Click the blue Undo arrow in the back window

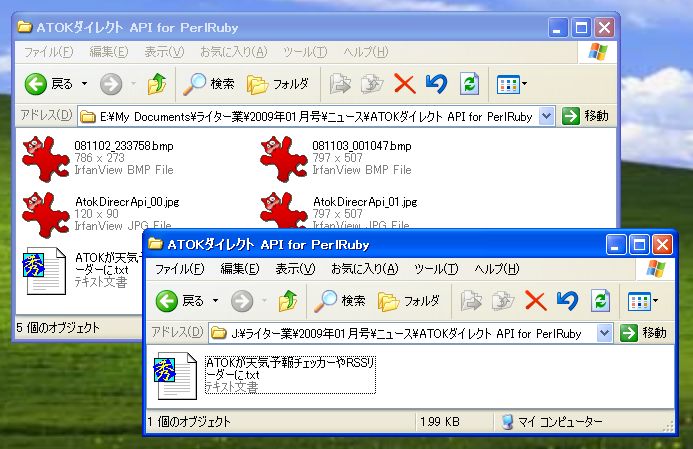[436, 84]
